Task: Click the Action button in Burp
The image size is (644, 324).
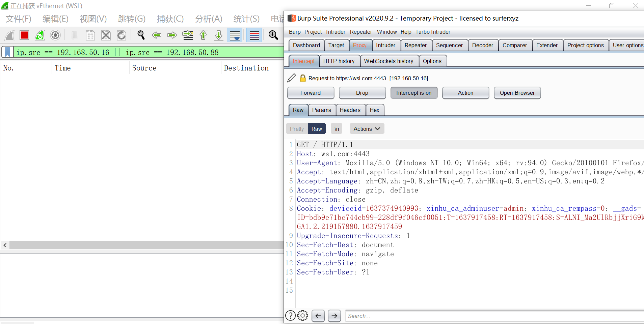Action: [x=465, y=93]
